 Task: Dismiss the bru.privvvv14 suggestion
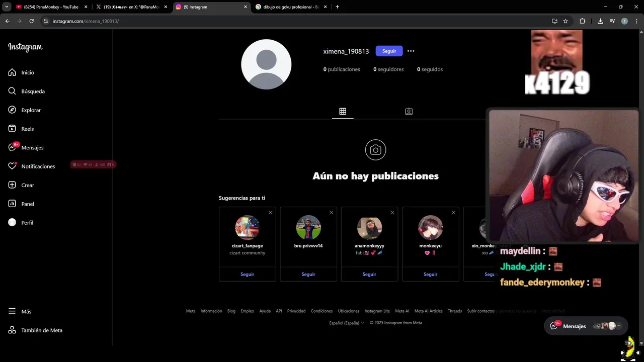tap(331, 212)
